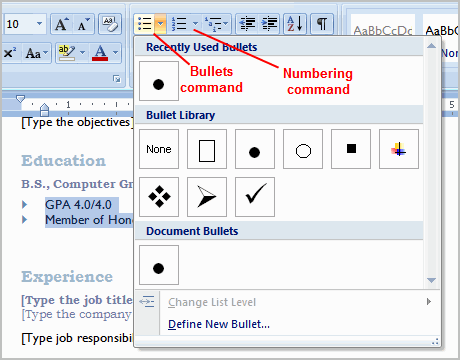Open the font size dropdown
The image size is (460, 360).
[x=39, y=24]
